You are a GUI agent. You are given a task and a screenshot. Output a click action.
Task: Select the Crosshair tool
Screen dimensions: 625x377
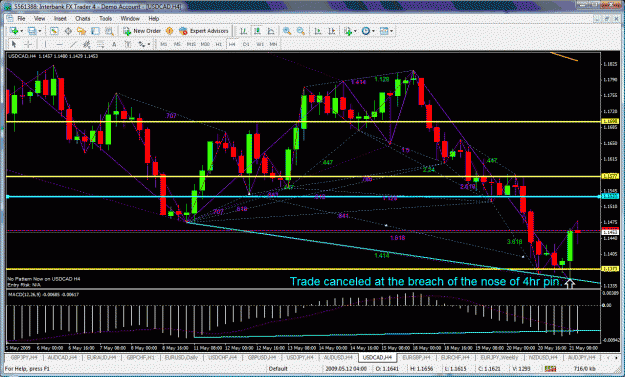pyautogui.click(x=28, y=44)
